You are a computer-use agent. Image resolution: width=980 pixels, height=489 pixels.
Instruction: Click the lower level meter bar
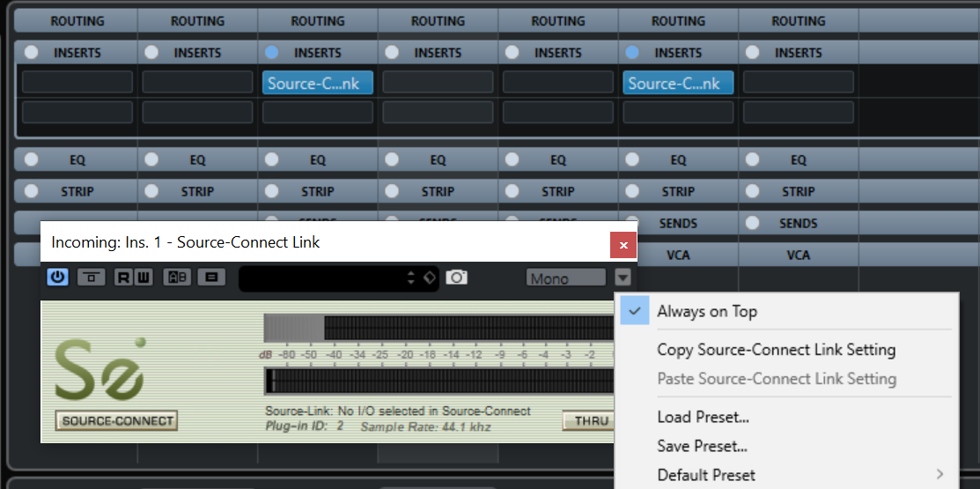(x=438, y=381)
